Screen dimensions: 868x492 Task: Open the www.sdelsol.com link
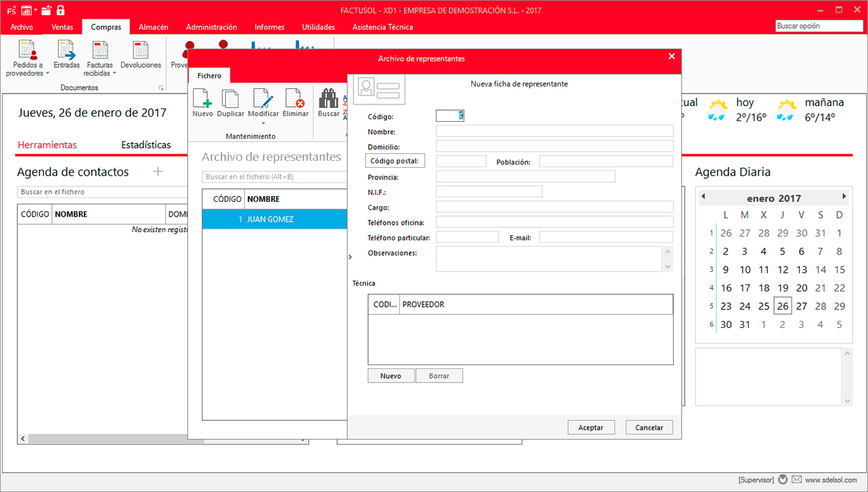pyautogui.click(x=831, y=480)
